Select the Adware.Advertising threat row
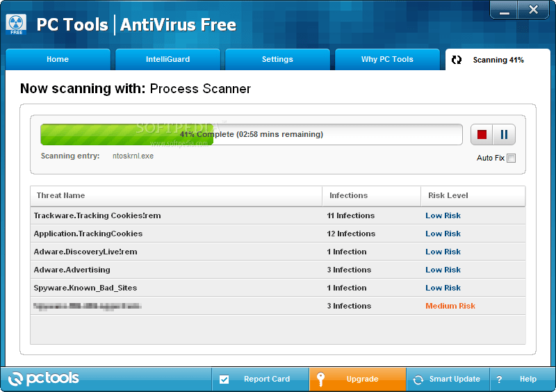 tap(277, 270)
